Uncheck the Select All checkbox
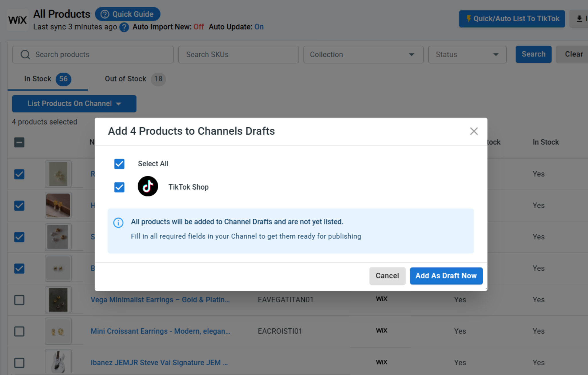This screenshot has height=375, width=588. (119, 164)
